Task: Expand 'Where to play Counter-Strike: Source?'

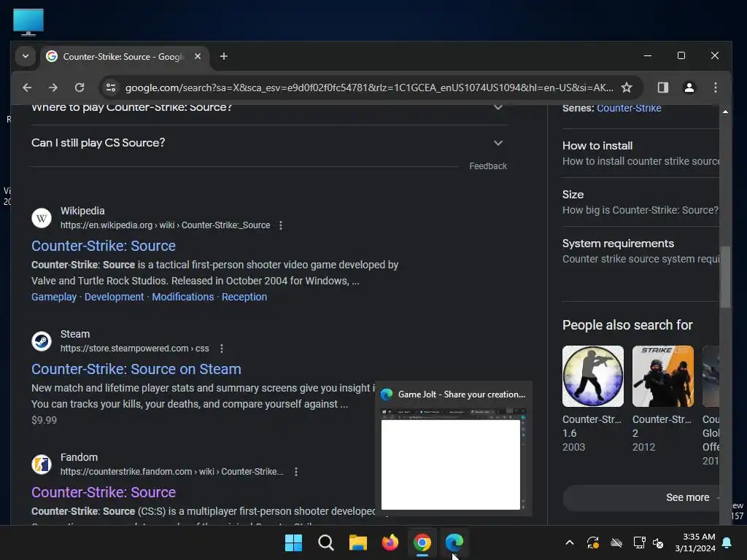Action: pyautogui.click(x=269, y=108)
